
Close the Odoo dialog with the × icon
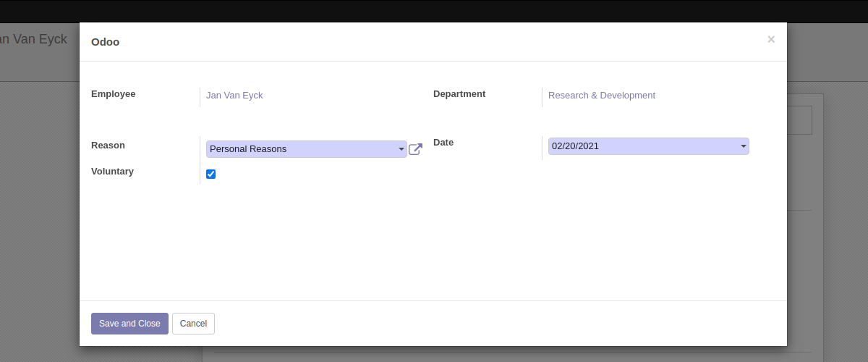(771, 40)
